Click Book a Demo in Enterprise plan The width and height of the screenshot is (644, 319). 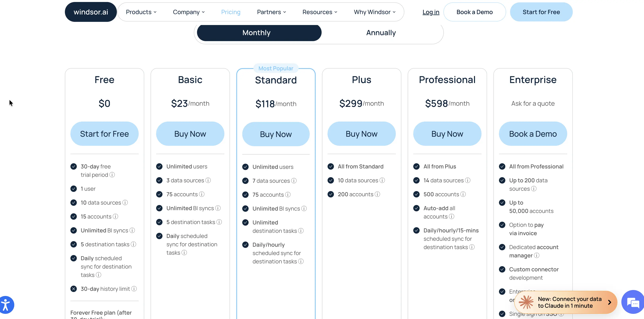pyautogui.click(x=533, y=134)
